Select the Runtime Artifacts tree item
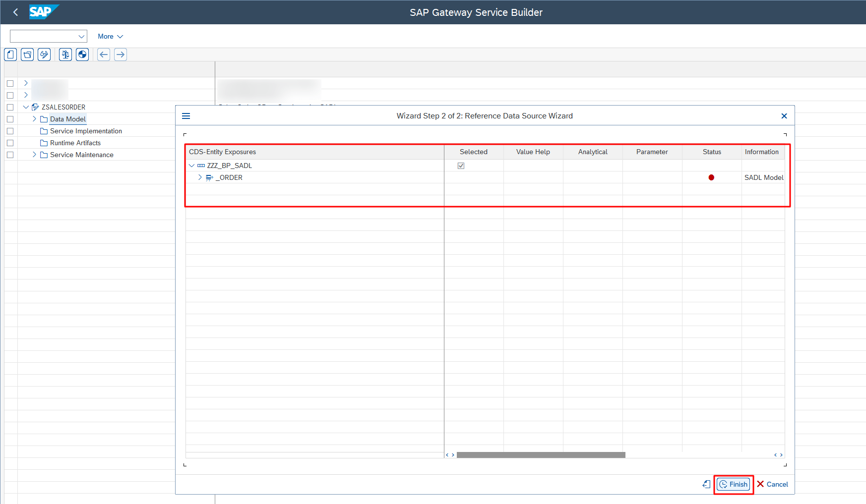This screenshot has height=504, width=866. point(75,143)
